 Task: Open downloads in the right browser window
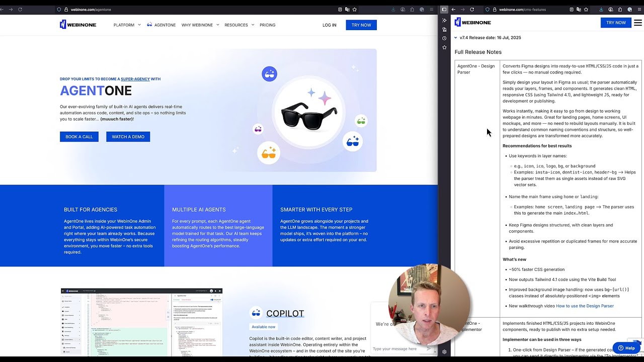tap(601, 10)
